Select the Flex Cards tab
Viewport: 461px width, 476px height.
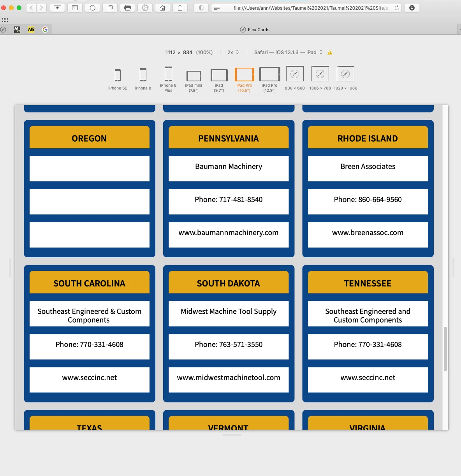(x=255, y=30)
